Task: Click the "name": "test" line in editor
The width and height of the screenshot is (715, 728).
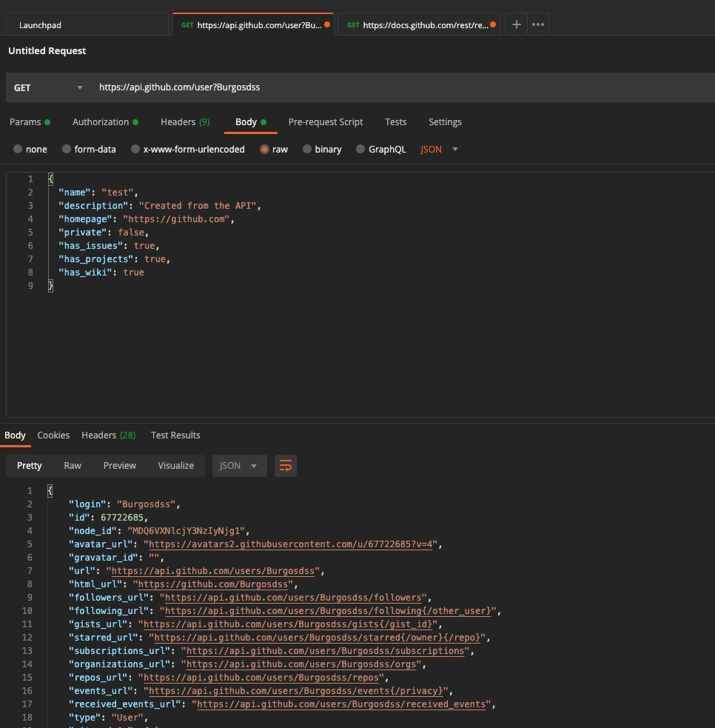Action: click(x=98, y=193)
